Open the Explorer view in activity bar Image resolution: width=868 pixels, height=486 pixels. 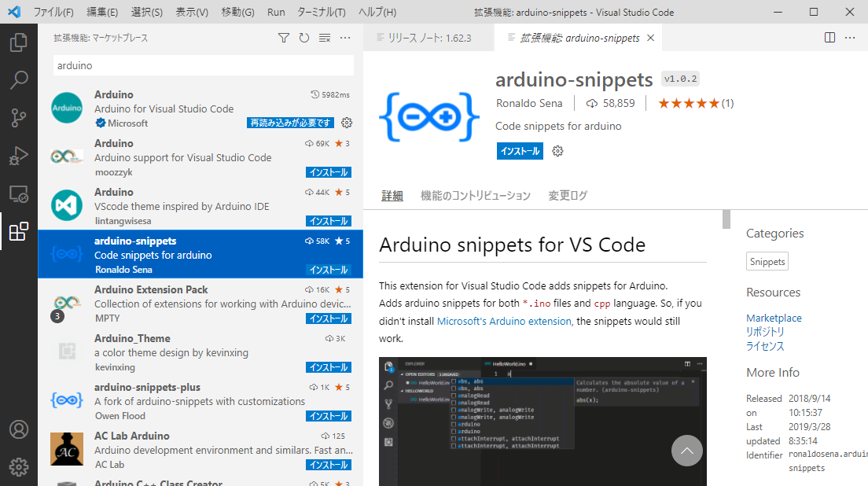(18, 42)
